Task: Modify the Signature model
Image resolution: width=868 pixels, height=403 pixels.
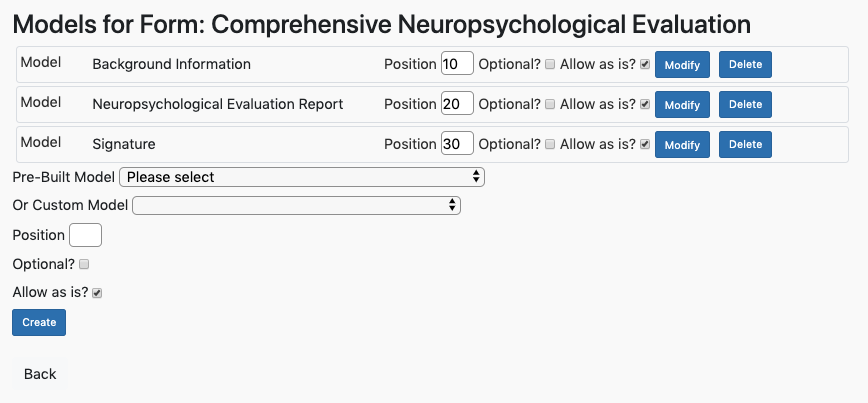Action: click(682, 144)
